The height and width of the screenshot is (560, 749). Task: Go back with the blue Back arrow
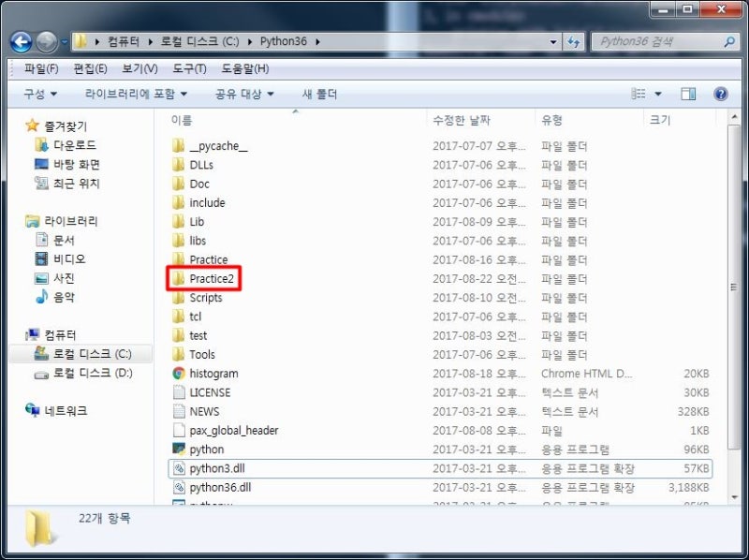[x=21, y=42]
